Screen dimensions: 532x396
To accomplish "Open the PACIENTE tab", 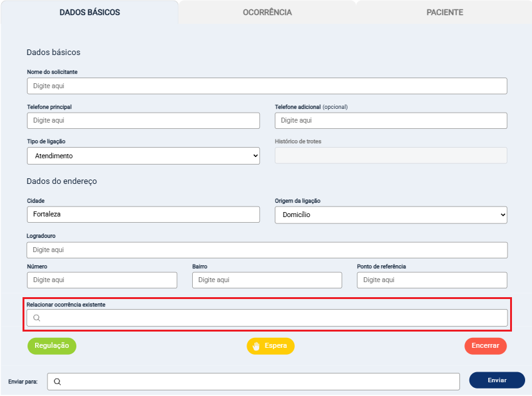I will (x=444, y=13).
